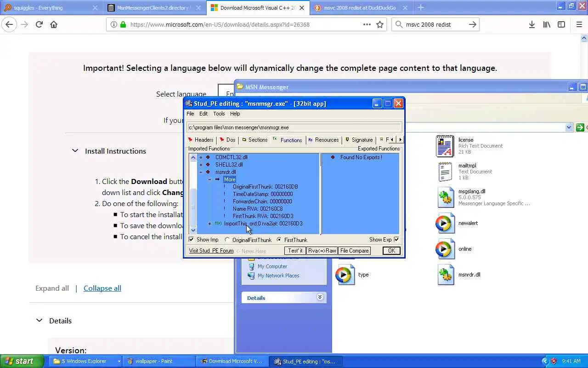The height and width of the screenshot is (368, 588).
Task: Collapse the Details section on the web page
Action: click(40, 321)
